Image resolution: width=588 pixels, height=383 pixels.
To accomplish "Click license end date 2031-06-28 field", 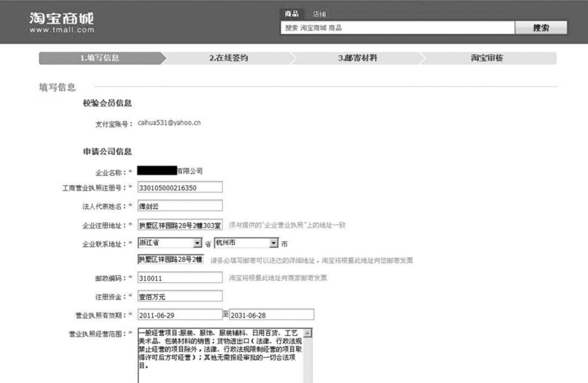I will pos(272,315).
